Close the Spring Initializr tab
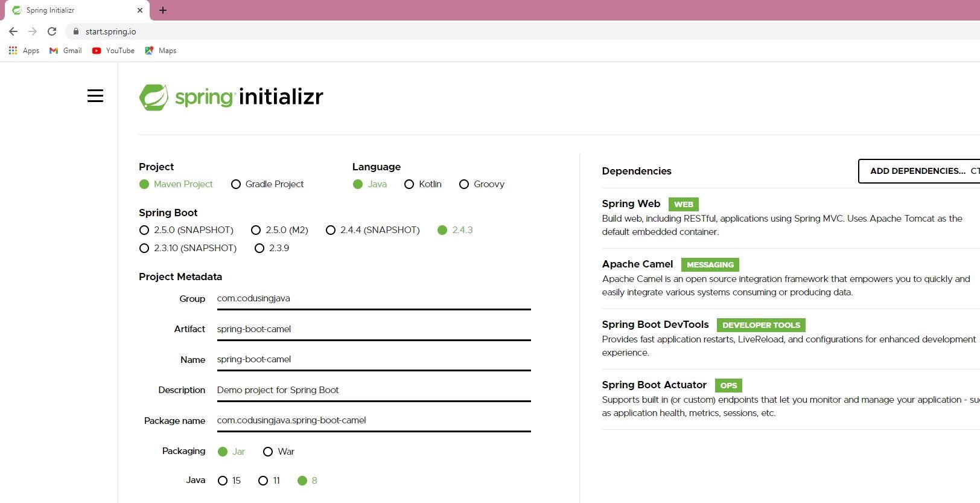 tap(140, 10)
